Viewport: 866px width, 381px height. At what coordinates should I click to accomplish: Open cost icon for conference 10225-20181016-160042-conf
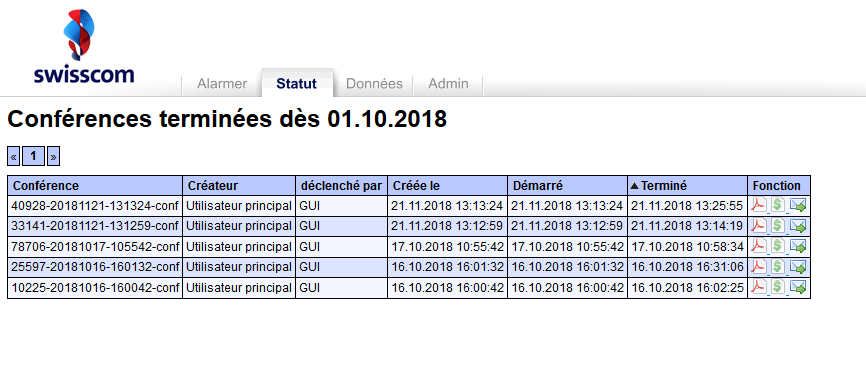pos(778,287)
